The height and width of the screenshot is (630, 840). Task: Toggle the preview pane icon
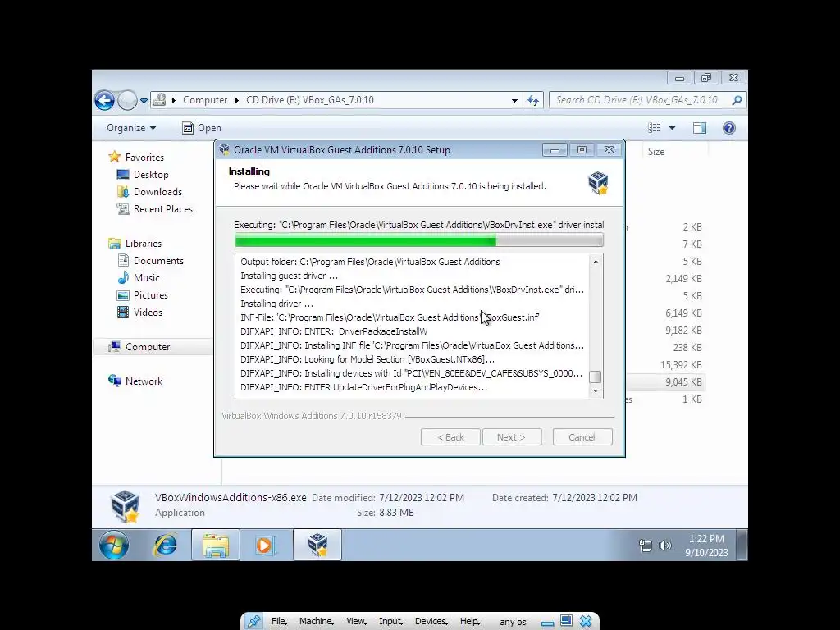coord(700,128)
